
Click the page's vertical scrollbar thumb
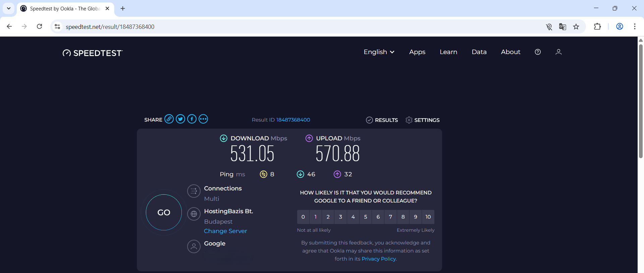(x=641, y=101)
